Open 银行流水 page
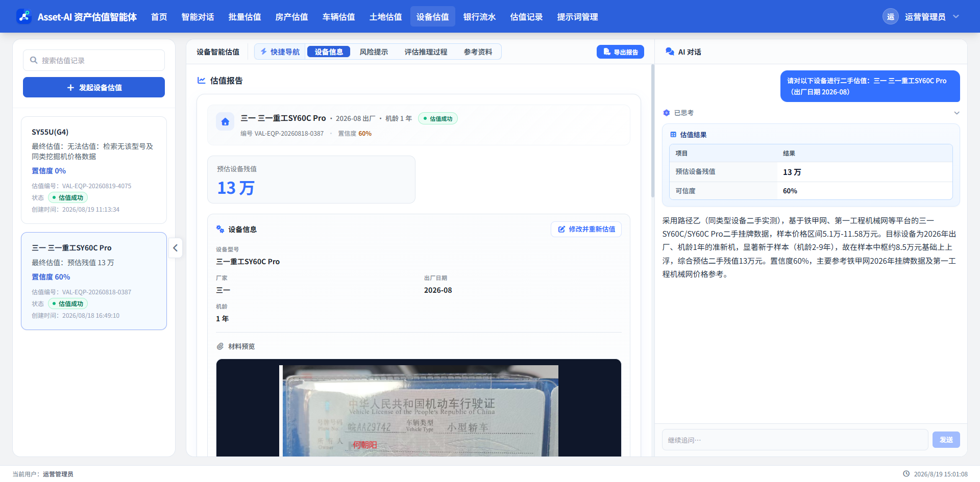Screen dimensions: 980x482 pos(479,17)
